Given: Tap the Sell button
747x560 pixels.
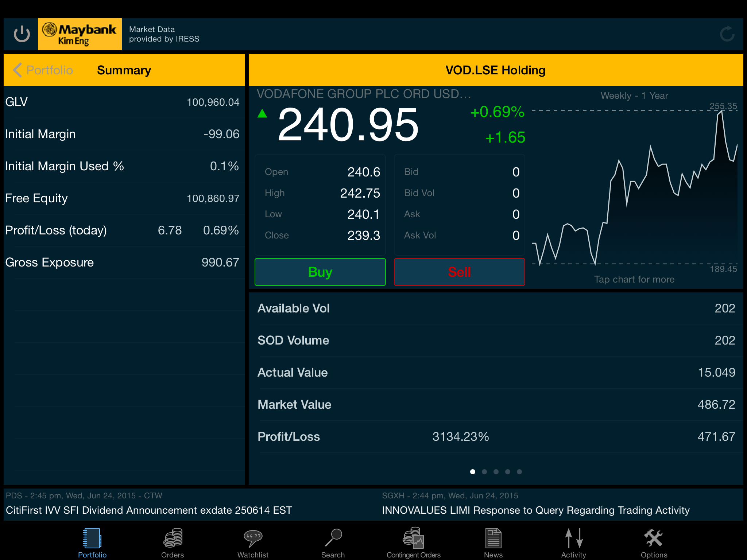Looking at the screenshot, I should [460, 272].
